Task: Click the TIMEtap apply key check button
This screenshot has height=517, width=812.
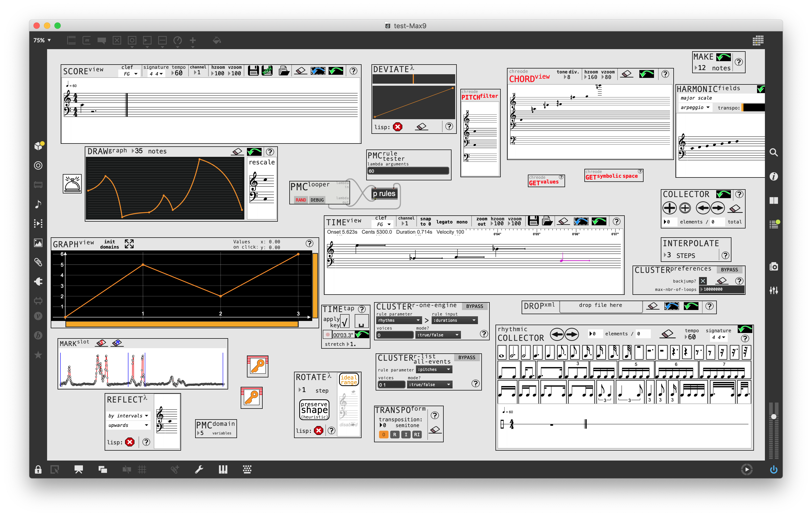Action: [x=344, y=322]
